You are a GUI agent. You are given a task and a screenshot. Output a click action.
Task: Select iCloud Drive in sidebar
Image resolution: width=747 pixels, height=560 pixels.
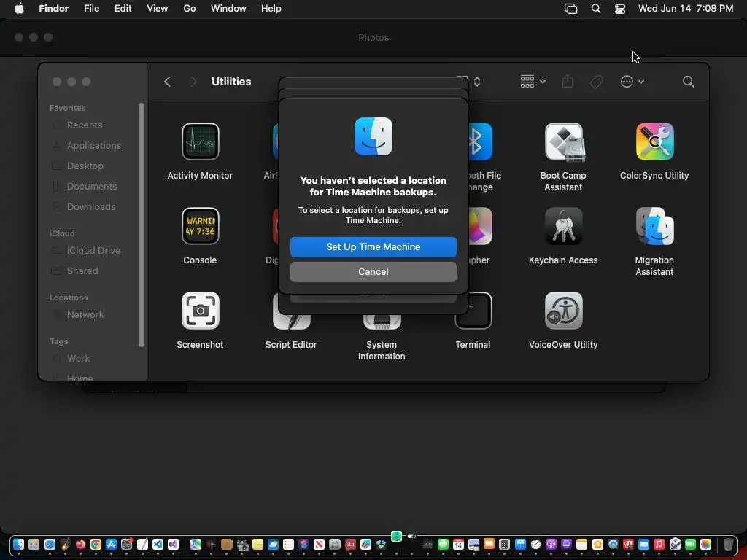[94, 251]
